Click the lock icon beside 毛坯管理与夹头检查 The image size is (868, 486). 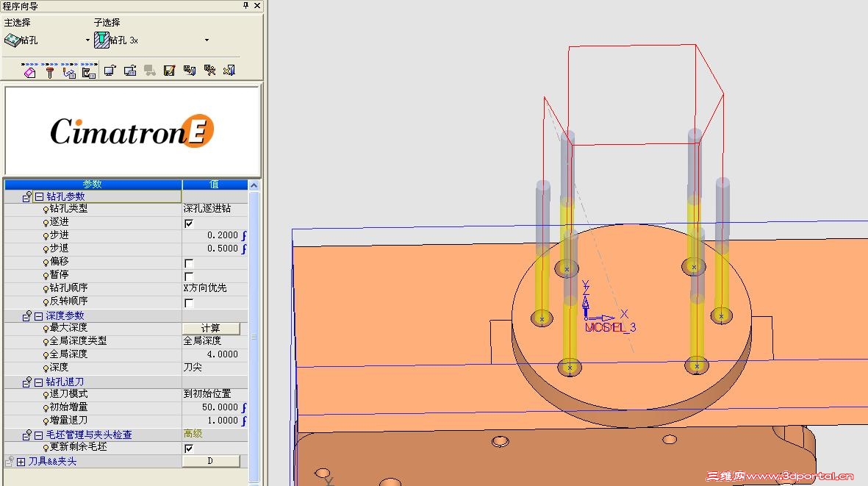coord(26,435)
